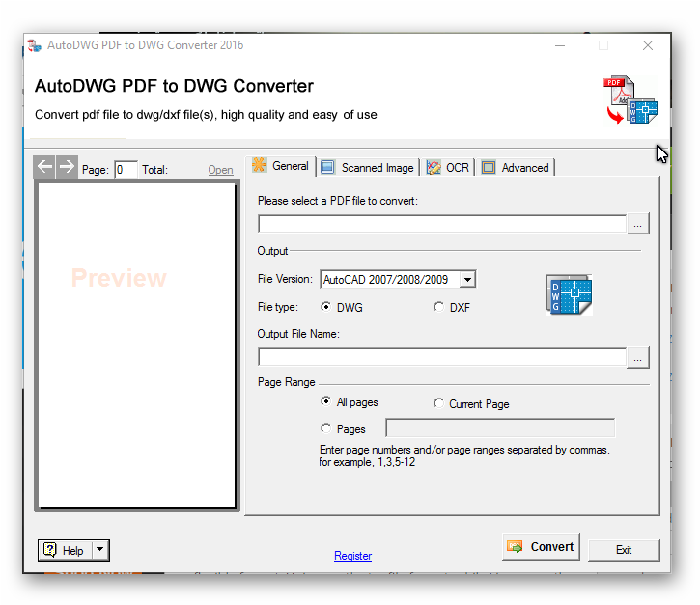Go to the next page with the right arrow
Screen dimensions: 700x605
pos(67,167)
